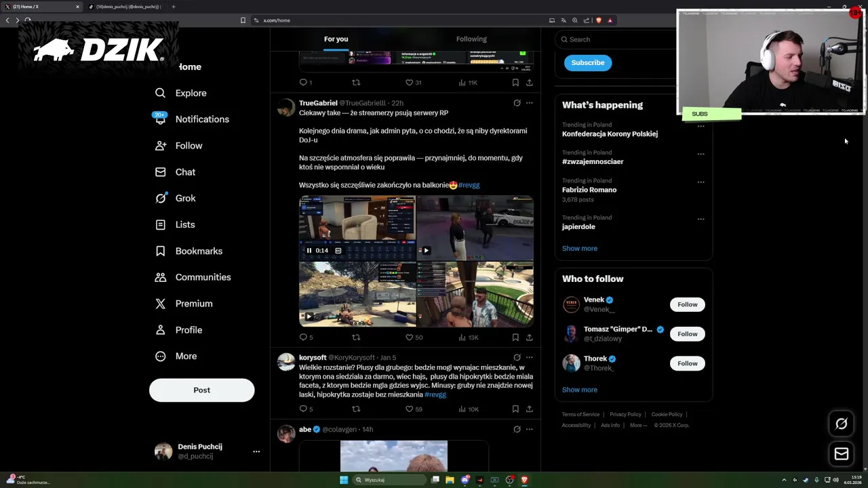This screenshot has height=488, width=868.
Task: Show more under Who to follow
Action: point(580,390)
